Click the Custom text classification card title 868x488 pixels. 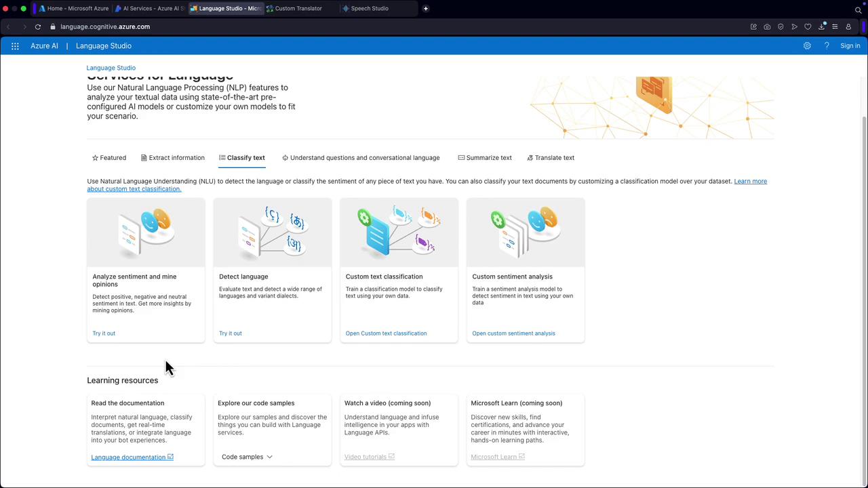(384, 277)
